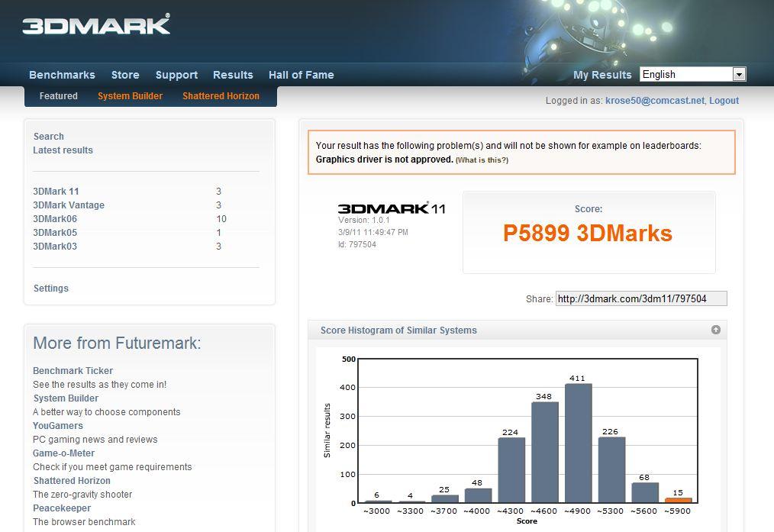
Task: Click the '3/9/11 11:49:47 PM' timestamp
Action: (x=372, y=232)
